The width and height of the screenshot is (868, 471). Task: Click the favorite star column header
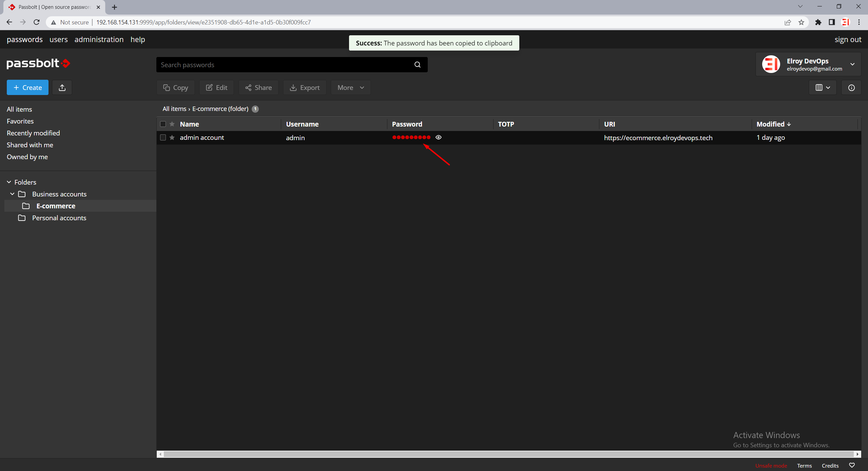pyautogui.click(x=172, y=124)
